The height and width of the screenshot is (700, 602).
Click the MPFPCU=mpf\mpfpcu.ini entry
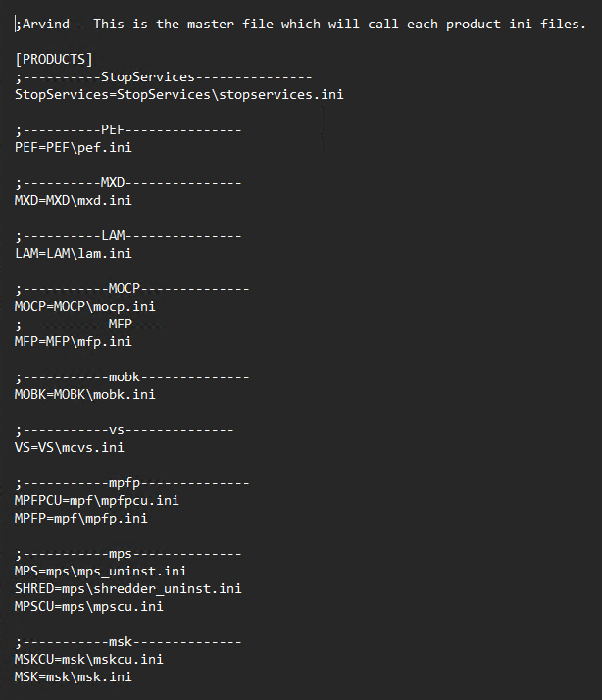[96, 500]
